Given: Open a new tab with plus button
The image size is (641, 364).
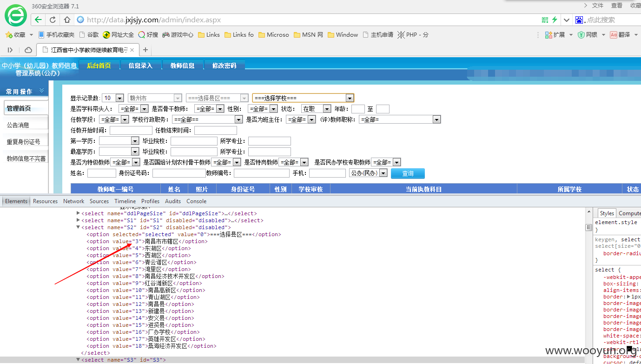Looking at the screenshot, I should coord(145,50).
